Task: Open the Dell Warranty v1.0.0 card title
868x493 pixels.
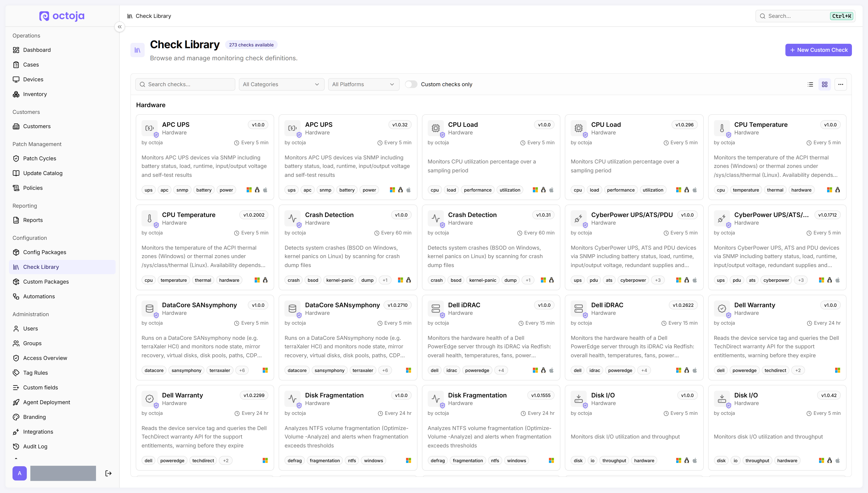Action: tap(755, 305)
